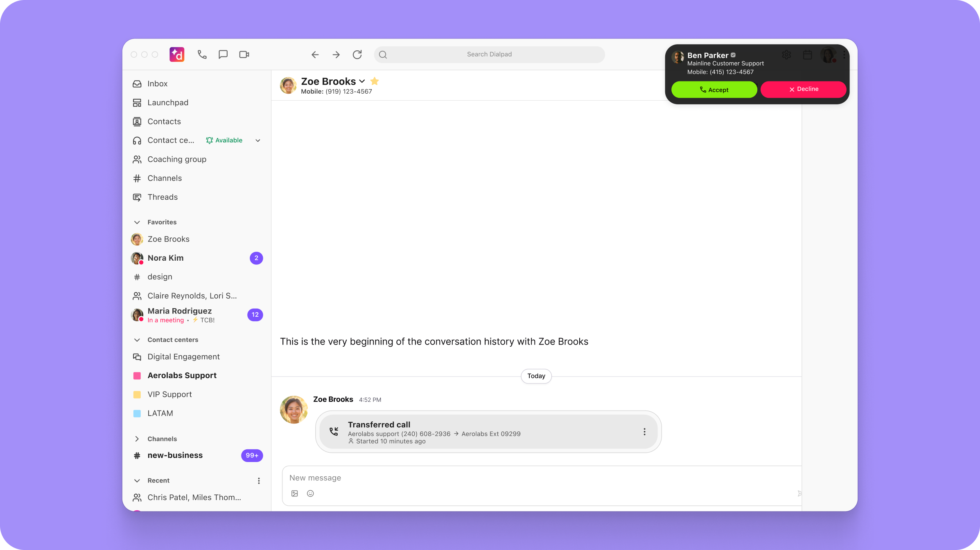Select the pink Aerolabs Support swatch
Screen dimensions: 980x550
[x=137, y=376]
